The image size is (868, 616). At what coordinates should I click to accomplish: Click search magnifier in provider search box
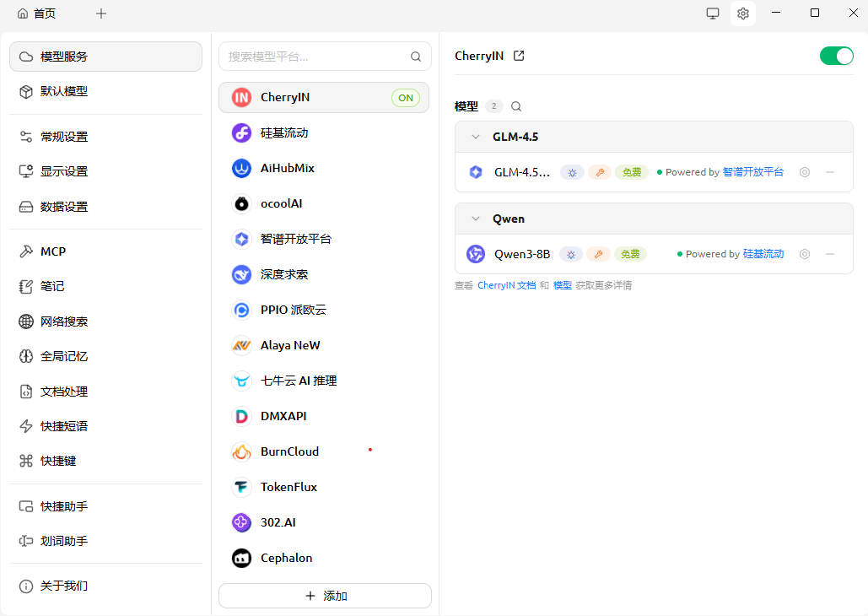pyautogui.click(x=416, y=57)
